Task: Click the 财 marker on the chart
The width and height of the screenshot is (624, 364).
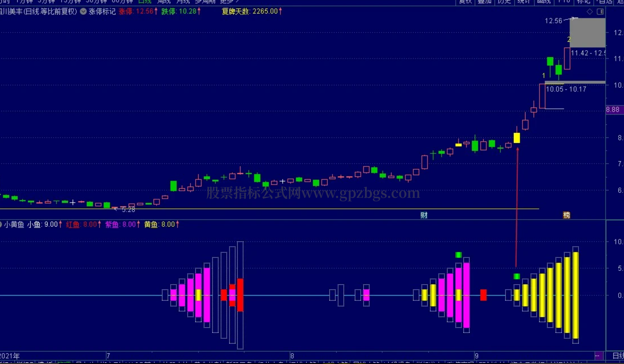Action: coord(424,215)
